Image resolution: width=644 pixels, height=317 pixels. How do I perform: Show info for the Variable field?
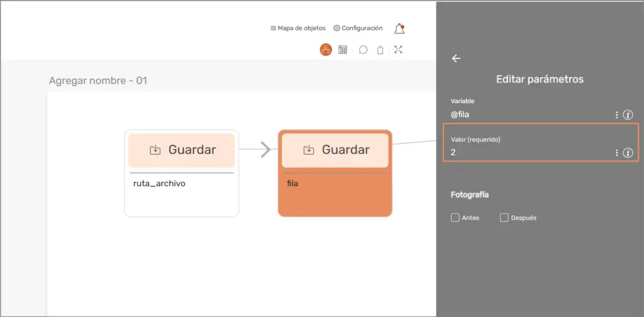(627, 115)
